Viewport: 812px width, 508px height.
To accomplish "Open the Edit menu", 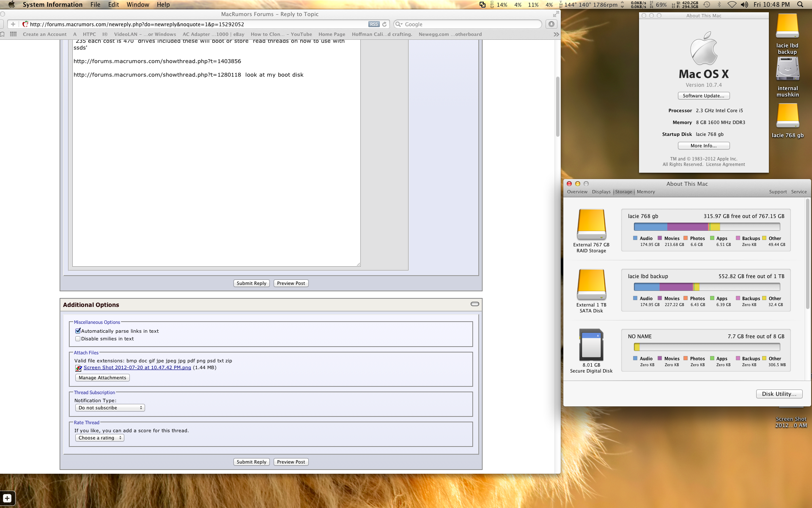I will click(113, 5).
